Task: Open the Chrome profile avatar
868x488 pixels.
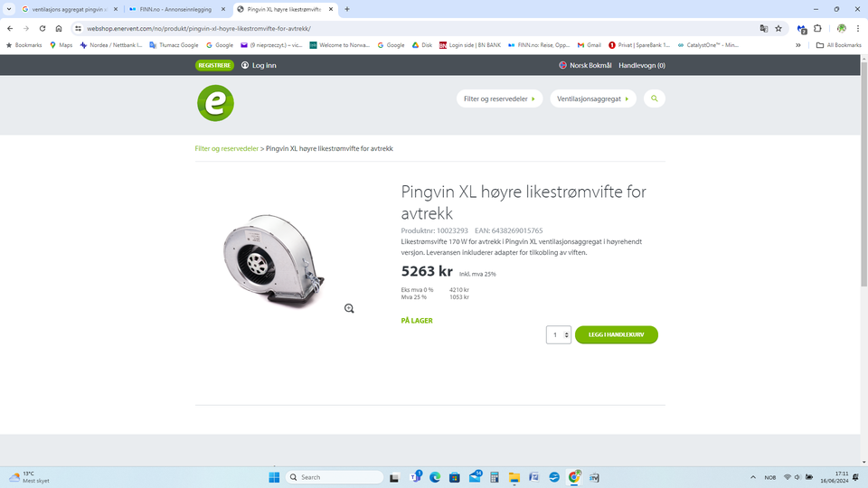Action: click(842, 28)
